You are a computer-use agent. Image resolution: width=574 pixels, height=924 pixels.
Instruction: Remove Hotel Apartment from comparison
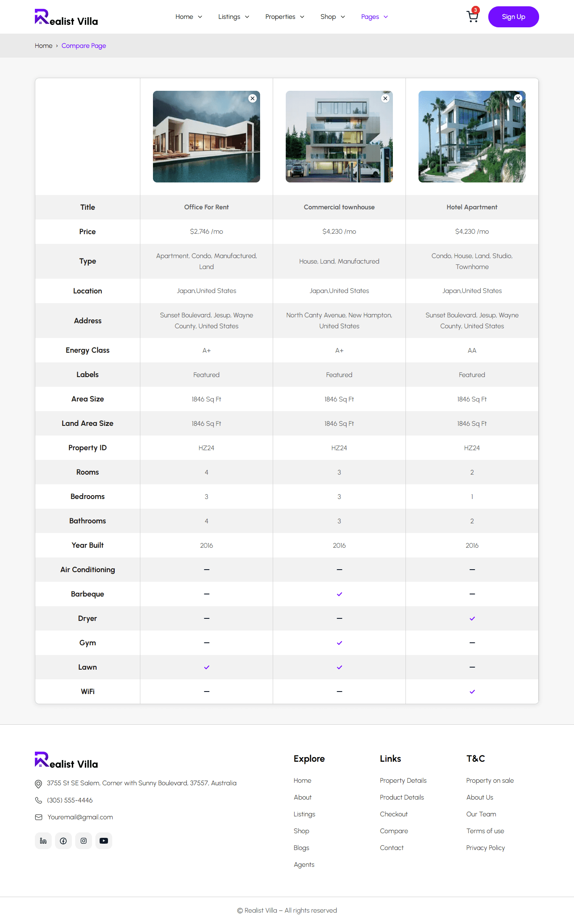point(518,98)
